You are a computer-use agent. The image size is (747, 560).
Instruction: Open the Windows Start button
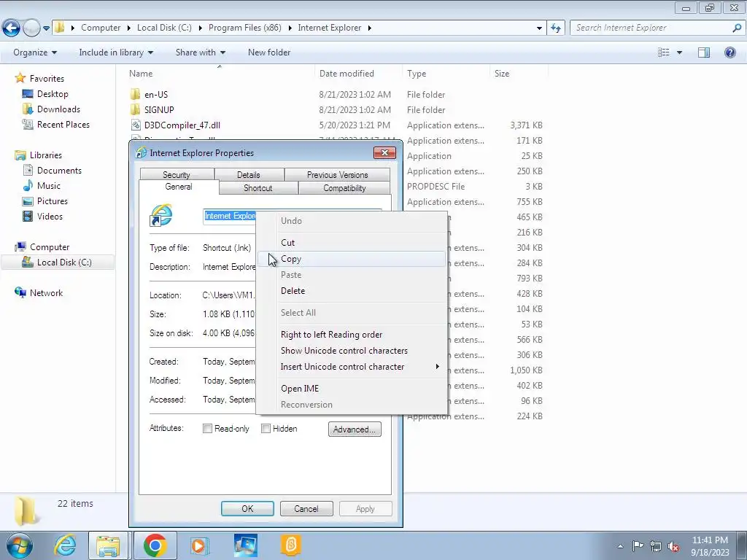pyautogui.click(x=20, y=545)
